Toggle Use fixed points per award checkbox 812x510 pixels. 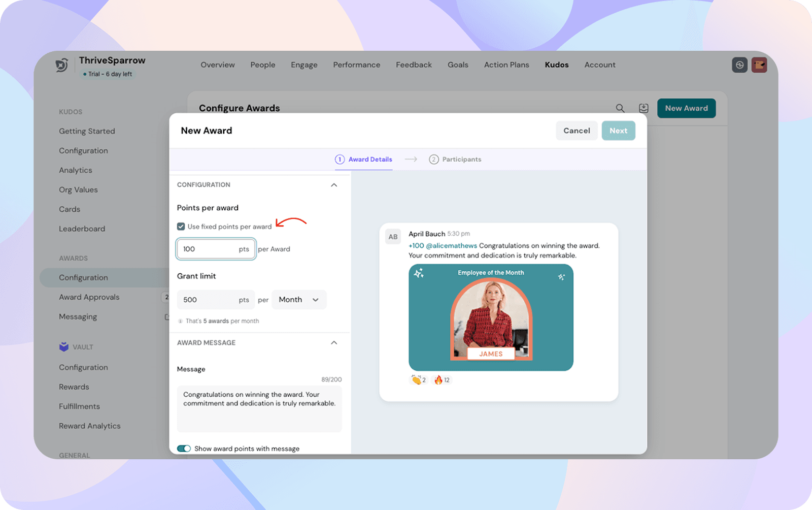coord(181,227)
